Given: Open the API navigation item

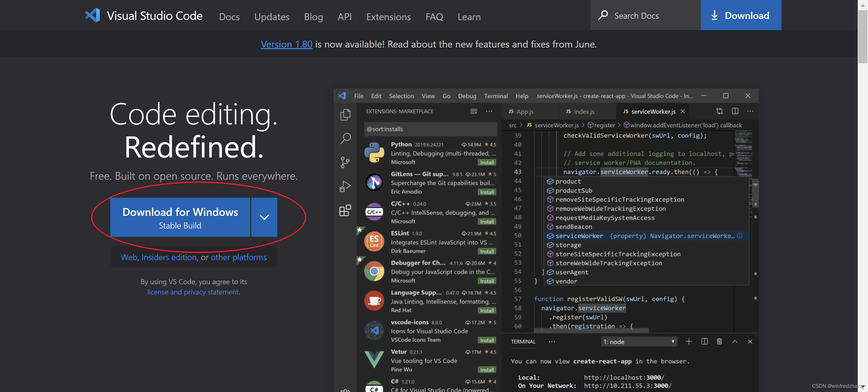Looking at the screenshot, I should (344, 17).
